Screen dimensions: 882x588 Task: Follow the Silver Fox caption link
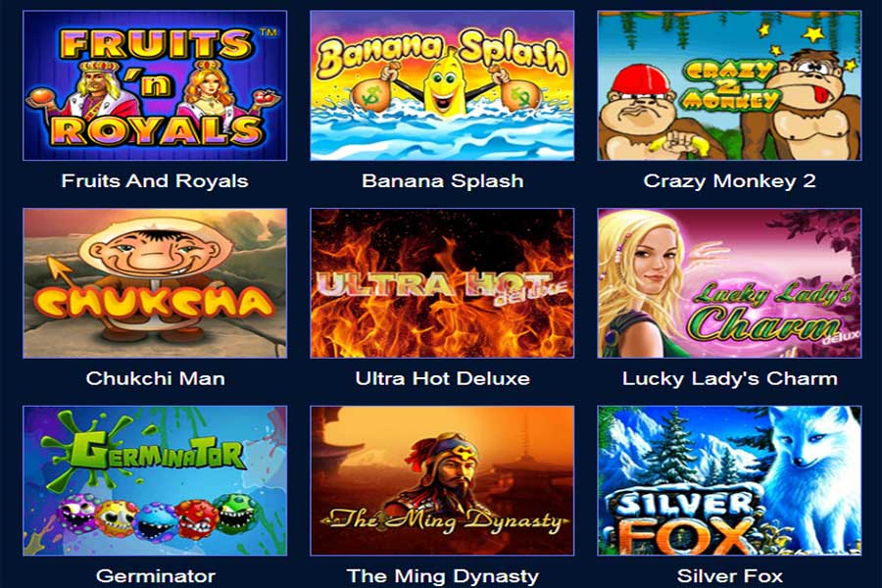tap(730, 576)
